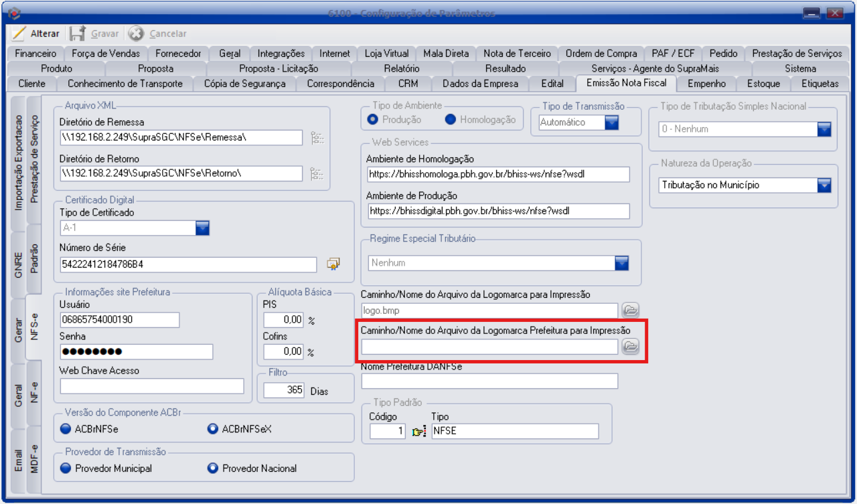The height and width of the screenshot is (504, 857).
Task: Open the Integrações tab
Action: pos(281,54)
